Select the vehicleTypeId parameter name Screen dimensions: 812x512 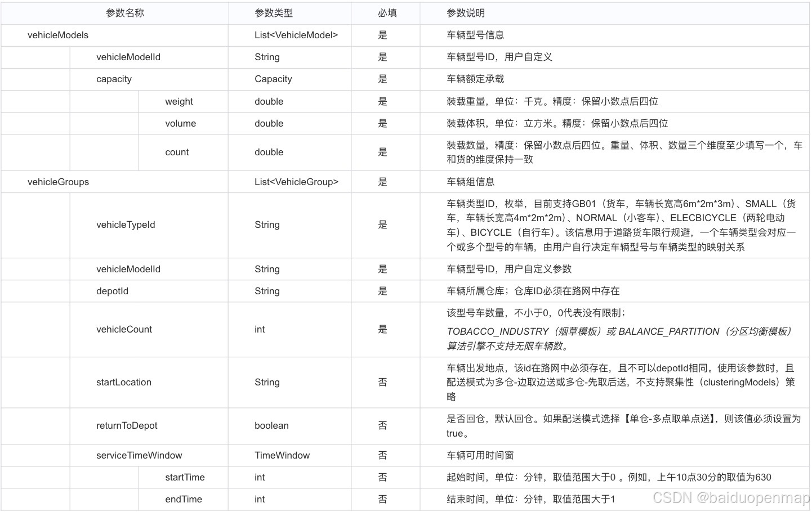point(126,224)
